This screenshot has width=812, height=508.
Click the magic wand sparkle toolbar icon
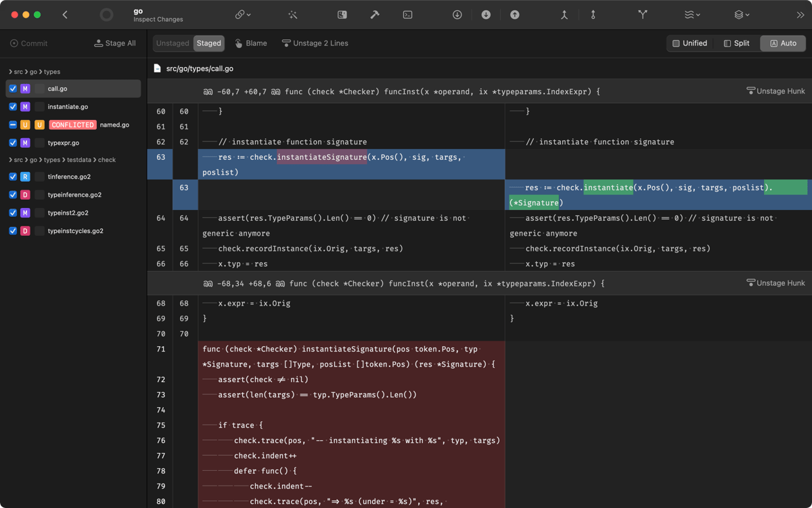coord(293,15)
